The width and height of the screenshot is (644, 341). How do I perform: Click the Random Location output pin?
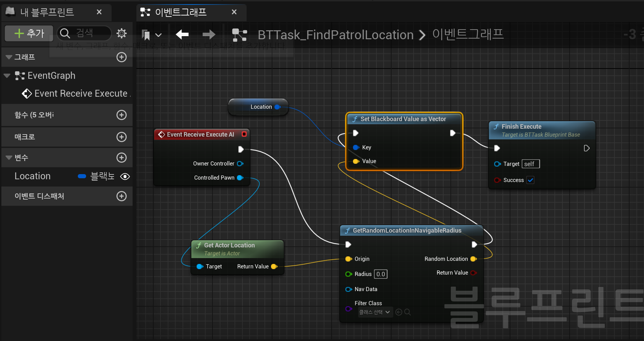click(474, 259)
